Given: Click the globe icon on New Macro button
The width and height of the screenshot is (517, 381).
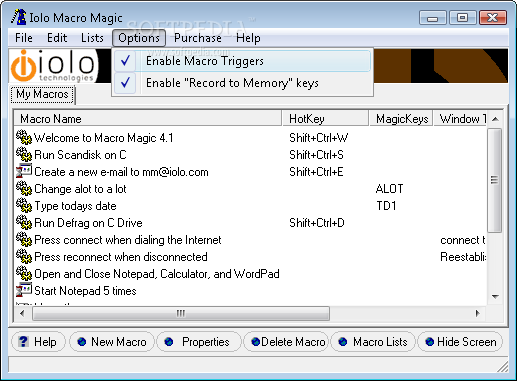Looking at the screenshot, I should (82, 342).
